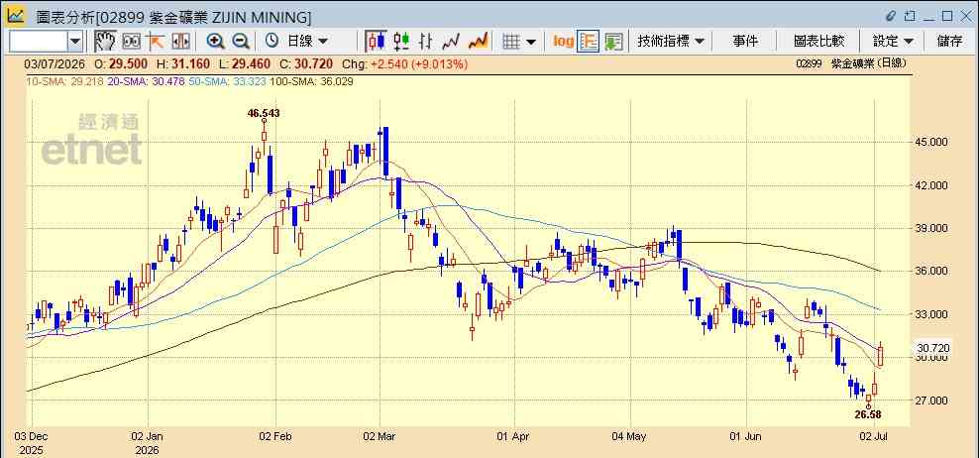The image size is (980, 458).
Task: Click the 事件 button
Action: point(745,42)
